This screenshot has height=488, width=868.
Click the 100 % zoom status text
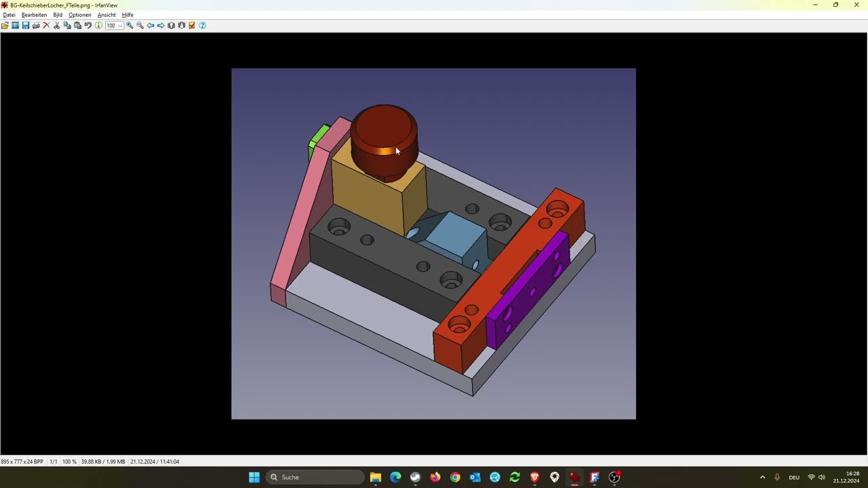pos(69,462)
